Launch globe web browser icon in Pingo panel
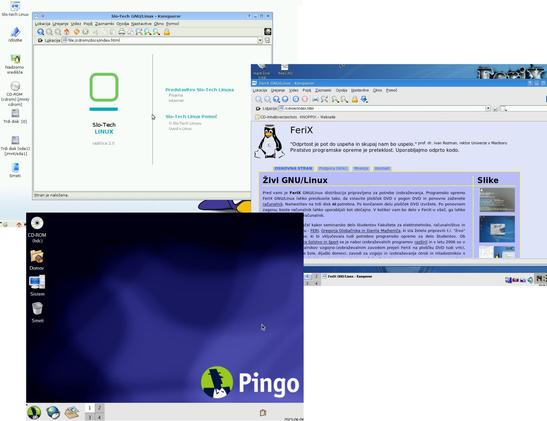 [53, 413]
